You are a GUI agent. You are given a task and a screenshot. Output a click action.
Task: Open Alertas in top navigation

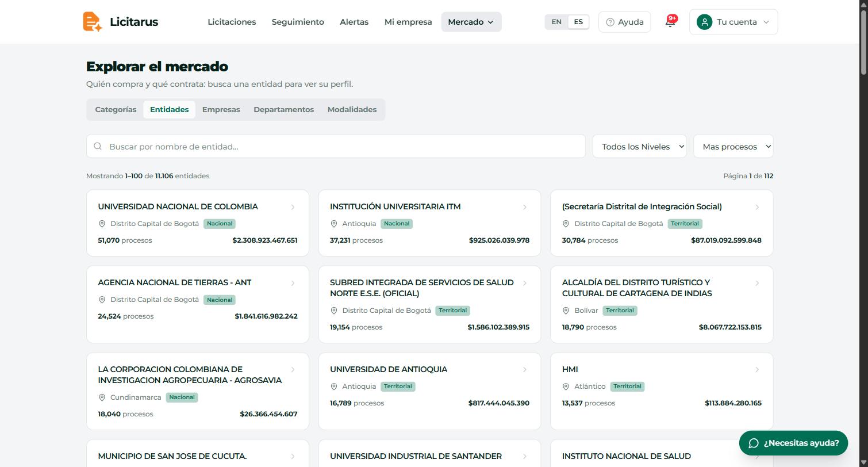pyautogui.click(x=354, y=22)
